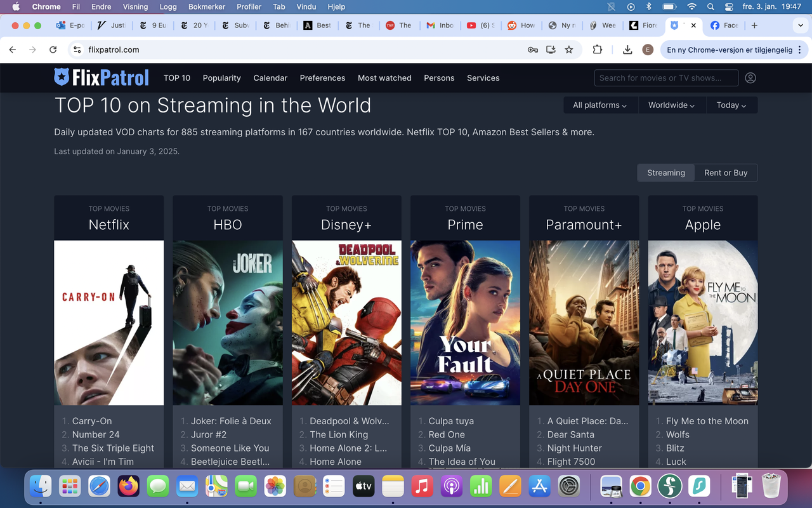
Task: Go to the Popularity nav item
Action: tap(222, 78)
